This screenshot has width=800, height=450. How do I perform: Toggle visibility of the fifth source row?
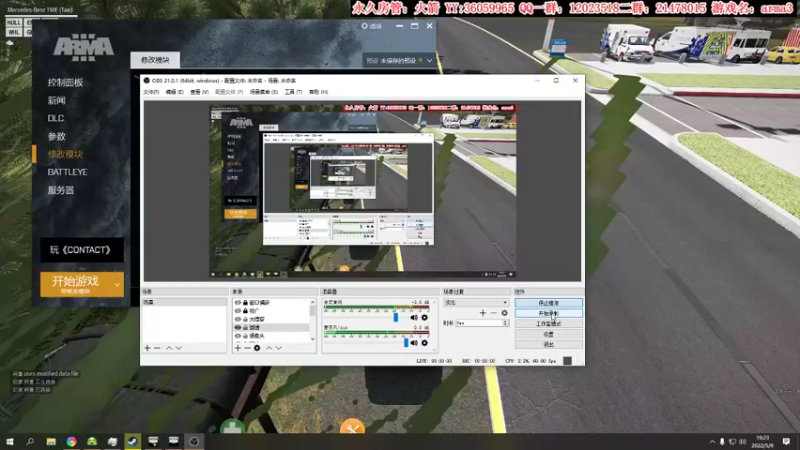pos(238,336)
